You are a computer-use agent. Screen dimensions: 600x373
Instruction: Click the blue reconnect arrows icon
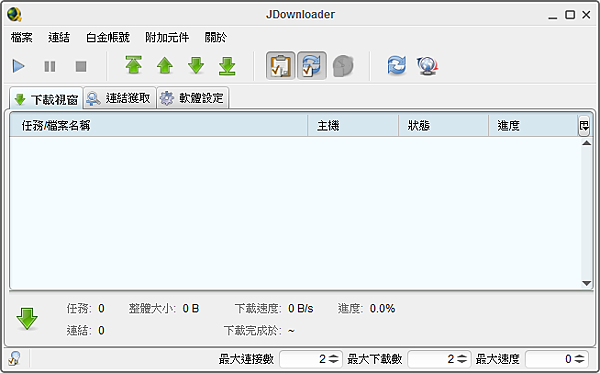pos(396,65)
